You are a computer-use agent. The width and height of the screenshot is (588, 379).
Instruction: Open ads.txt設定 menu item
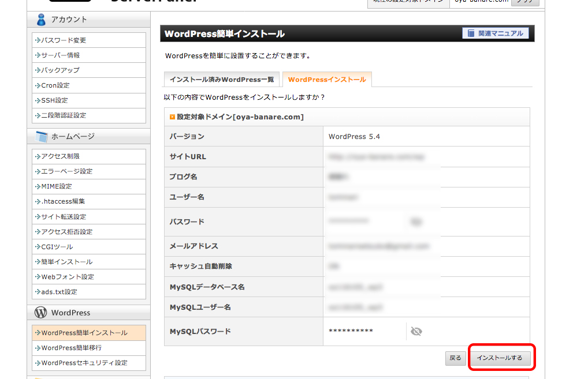89,292
